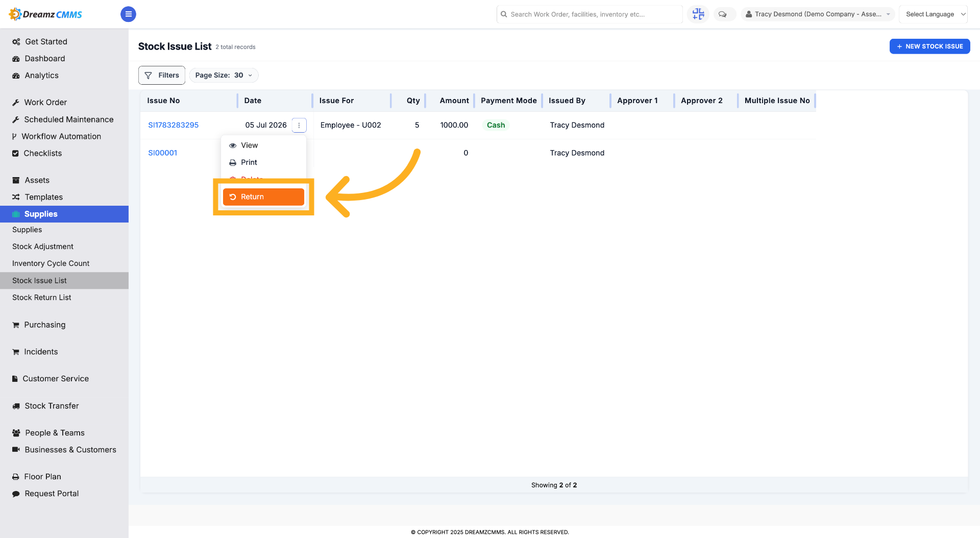Expand the Tracy Desmond account dropdown
The width and height of the screenshot is (980, 538).
click(818, 14)
